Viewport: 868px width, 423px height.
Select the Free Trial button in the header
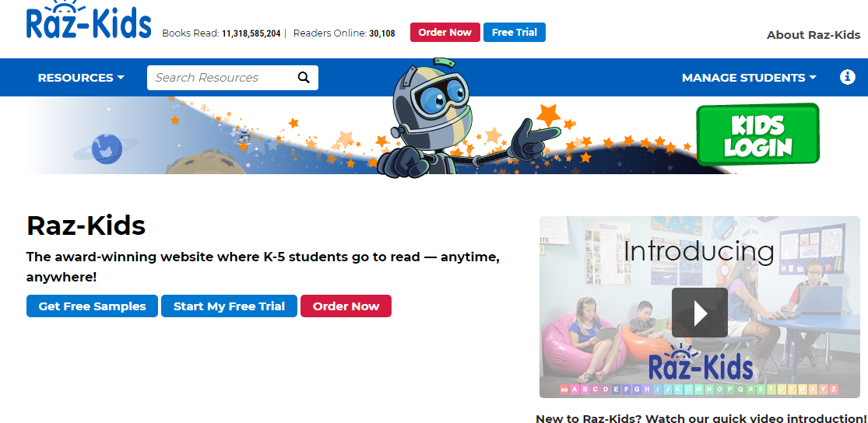coord(515,33)
